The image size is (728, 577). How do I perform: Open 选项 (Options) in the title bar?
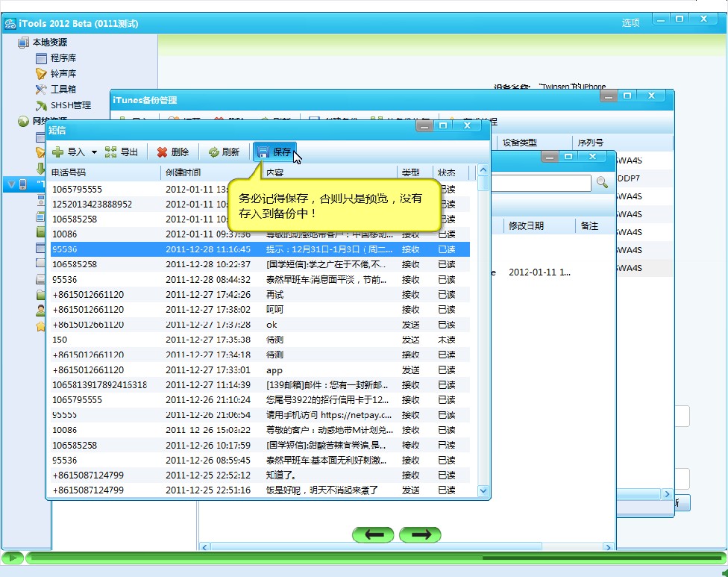(630, 23)
